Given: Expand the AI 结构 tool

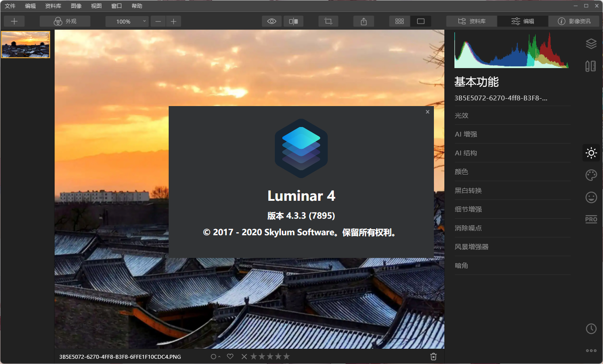Looking at the screenshot, I should (513, 153).
